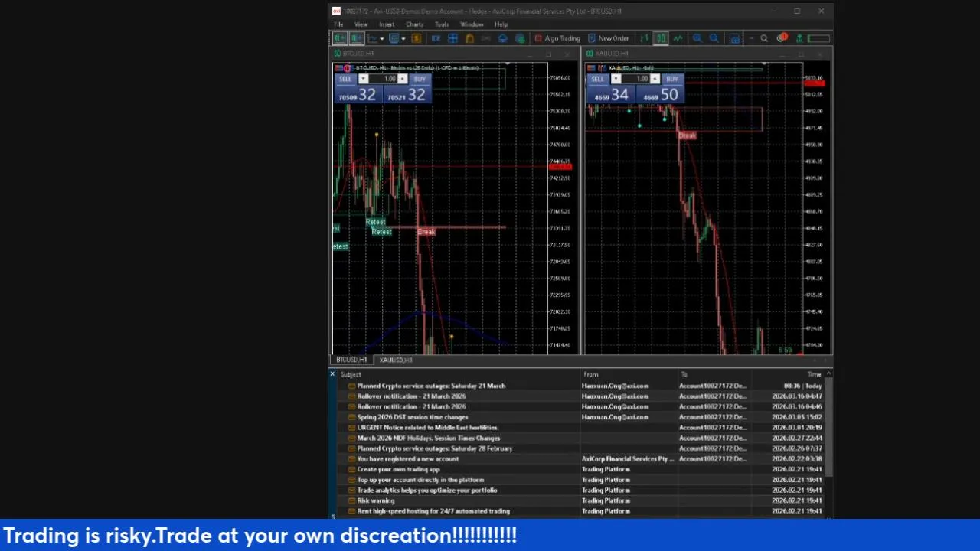Open the Insert menu
Screen dimensions: 980x551
(387, 24)
